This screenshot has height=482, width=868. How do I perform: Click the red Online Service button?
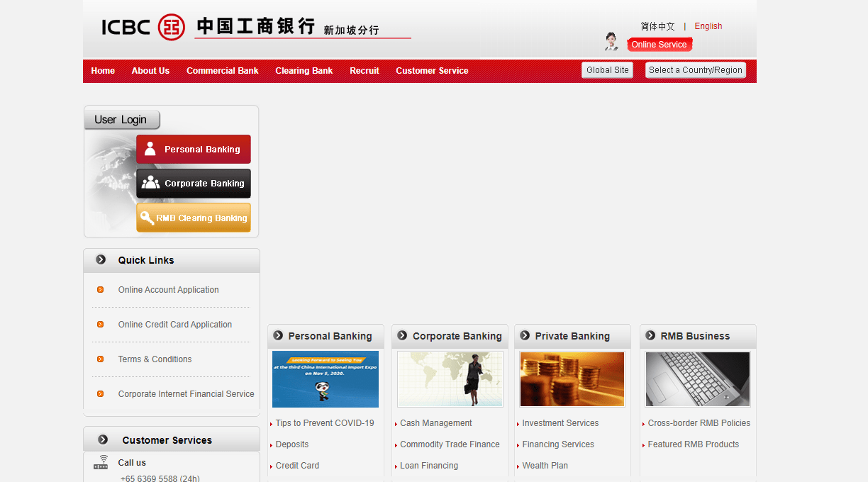click(x=660, y=45)
